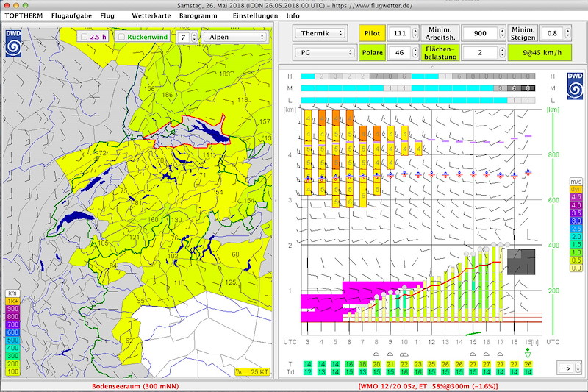This screenshot has height=392, width=588.
Task: Click the temperature cell 20 at hour 8
Action: point(376,364)
